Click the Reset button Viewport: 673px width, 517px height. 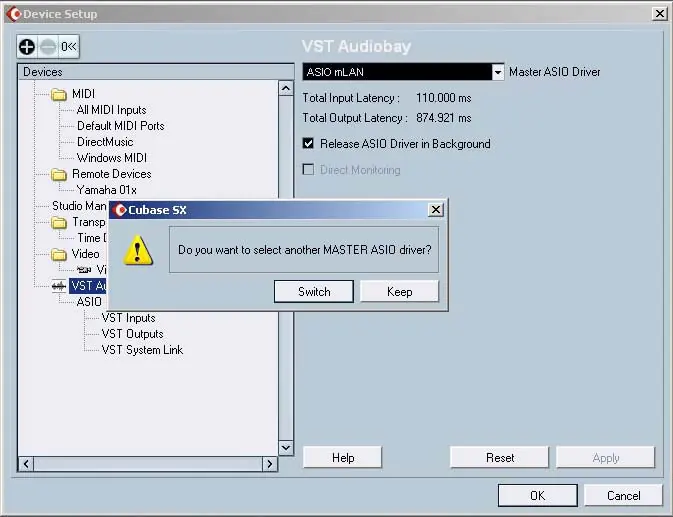(x=500, y=457)
